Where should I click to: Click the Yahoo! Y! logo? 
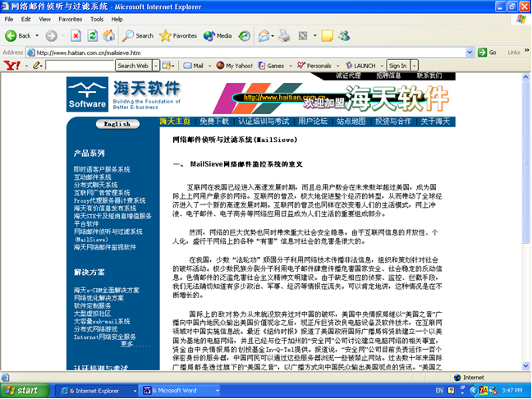[x=11, y=65]
